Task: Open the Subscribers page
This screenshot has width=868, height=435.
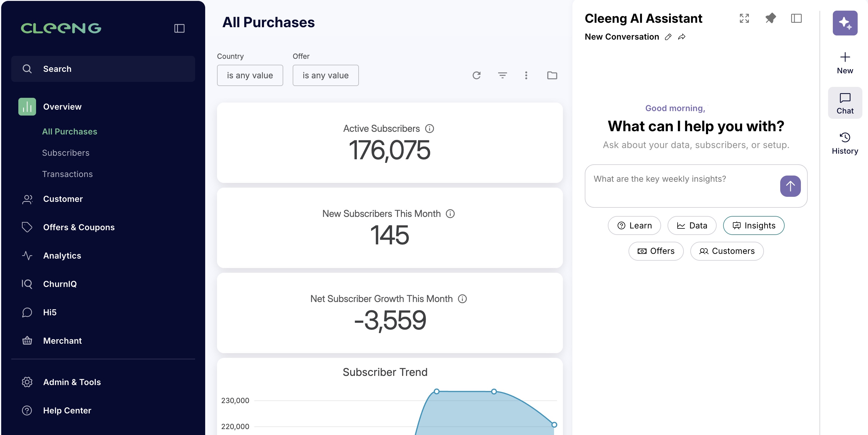Action: click(x=66, y=153)
